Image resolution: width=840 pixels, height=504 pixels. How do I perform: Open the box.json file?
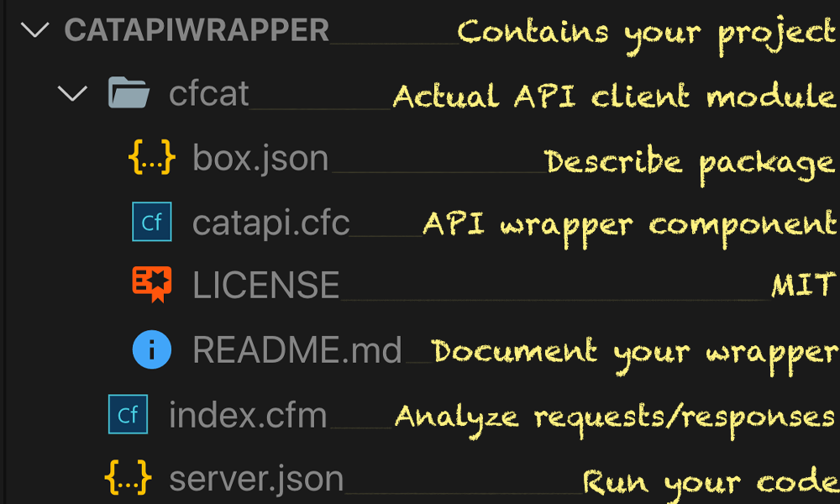260,158
